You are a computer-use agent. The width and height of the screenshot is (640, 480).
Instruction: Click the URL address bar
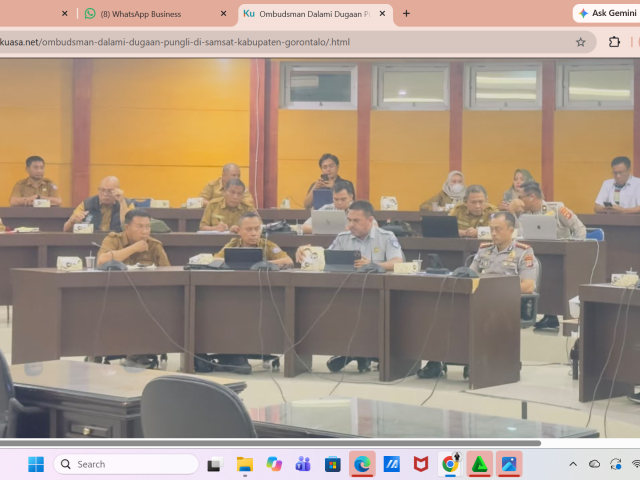pos(286,42)
